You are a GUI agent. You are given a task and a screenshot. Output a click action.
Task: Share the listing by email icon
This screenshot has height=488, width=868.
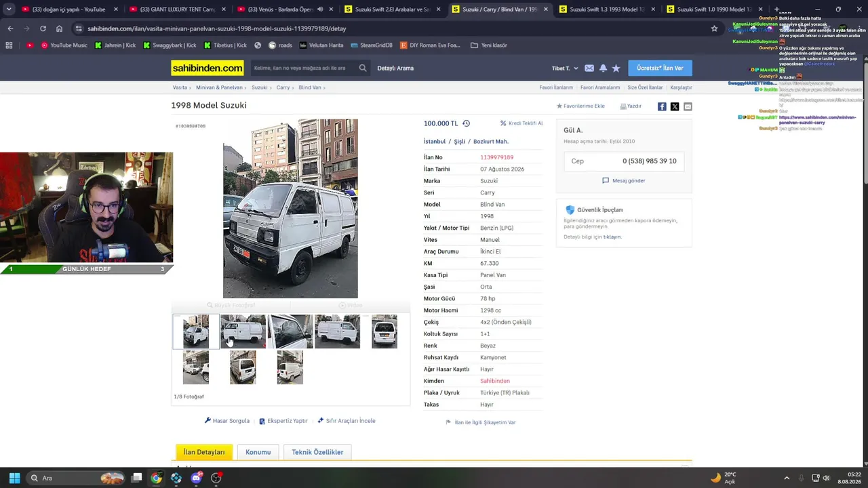[688, 106]
